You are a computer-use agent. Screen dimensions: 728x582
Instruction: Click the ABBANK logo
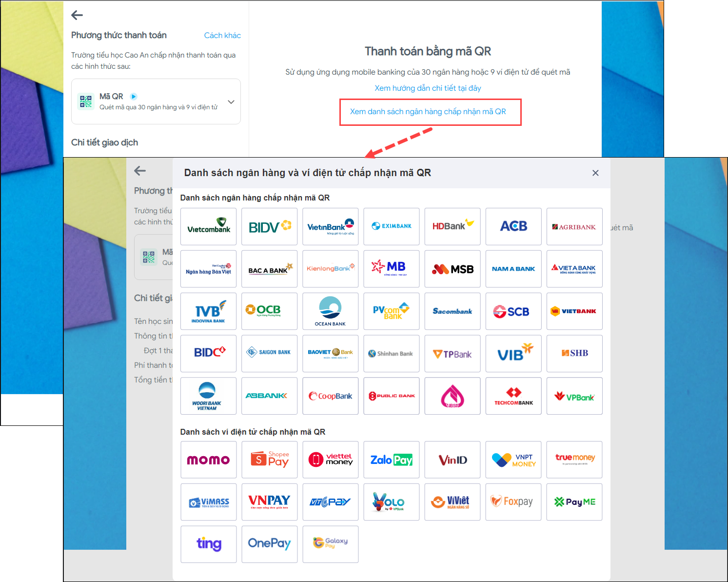pos(270,396)
